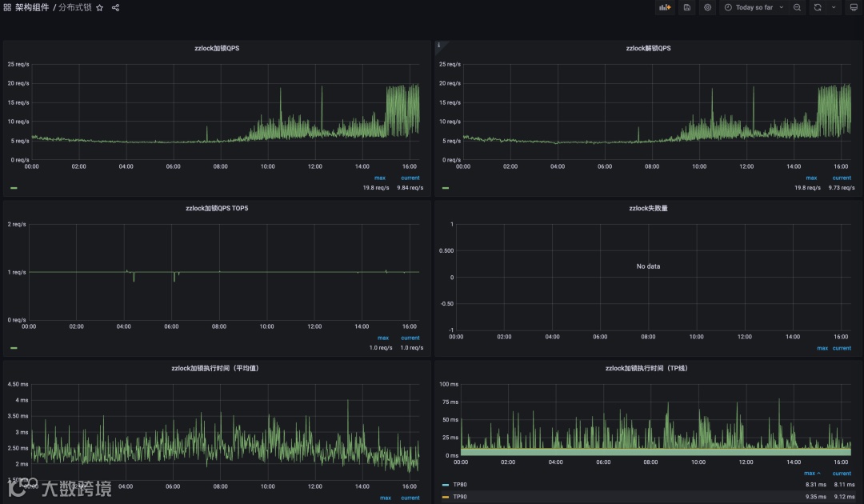Click the 9.84 req/s current value
864x504 pixels.
point(410,188)
